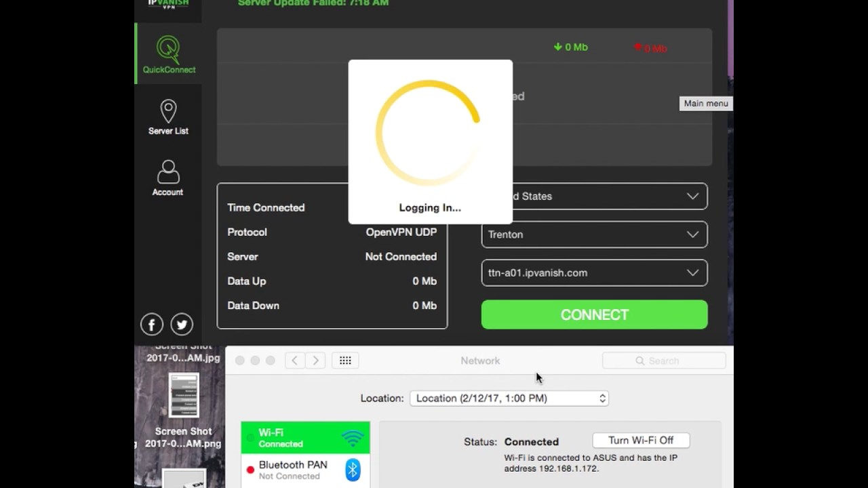868x488 pixels.
Task: Click the Data Down 0 Mb value
Action: tap(425, 306)
